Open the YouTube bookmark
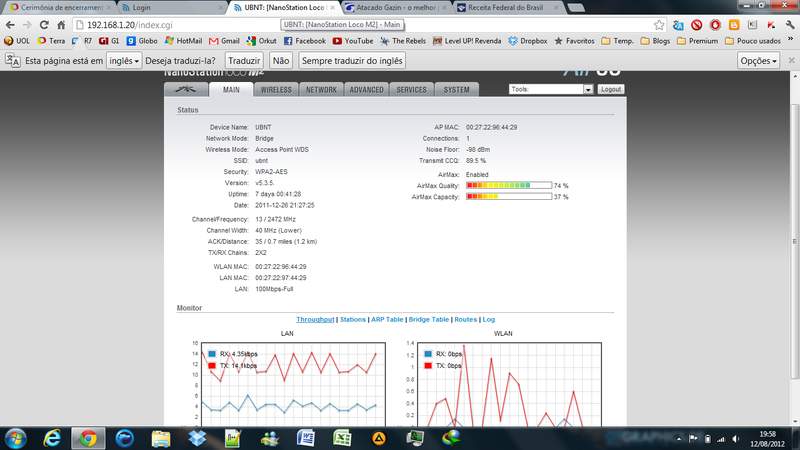This screenshot has height=450, width=800. tap(352, 41)
